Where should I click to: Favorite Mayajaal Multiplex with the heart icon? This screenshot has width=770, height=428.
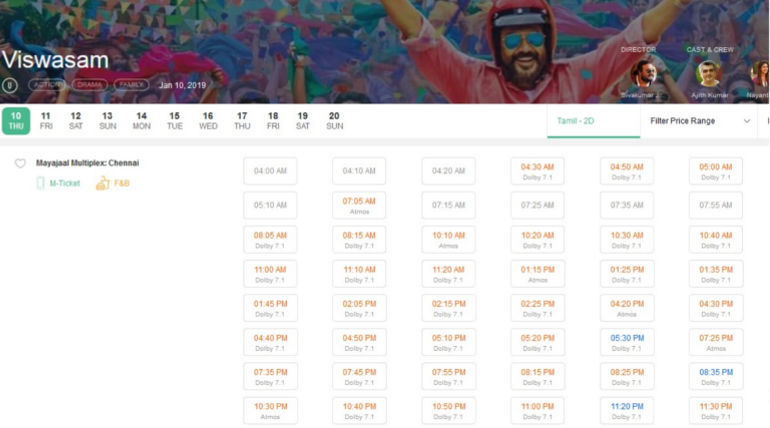[20, 163]
